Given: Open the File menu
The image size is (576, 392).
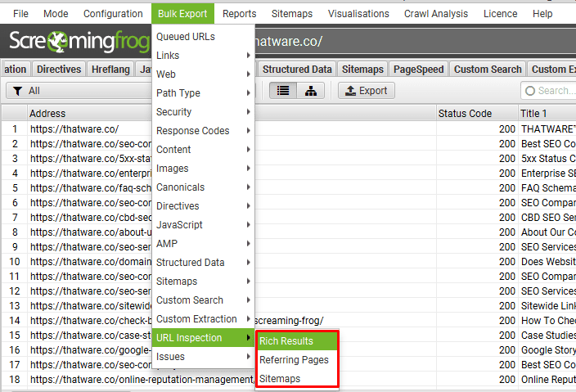Looking at the screenshot, I should tap(20, 14).
